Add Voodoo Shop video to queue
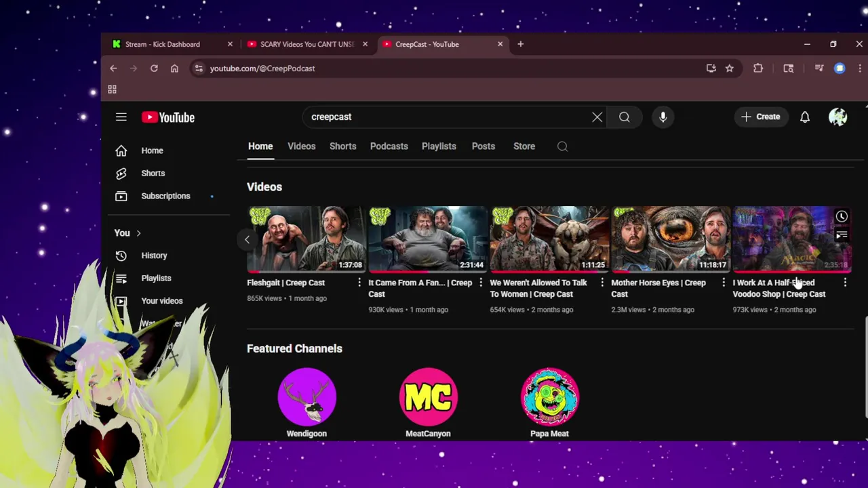The height and width of the screenshot is (488, 868). click(x=842, y=235)
